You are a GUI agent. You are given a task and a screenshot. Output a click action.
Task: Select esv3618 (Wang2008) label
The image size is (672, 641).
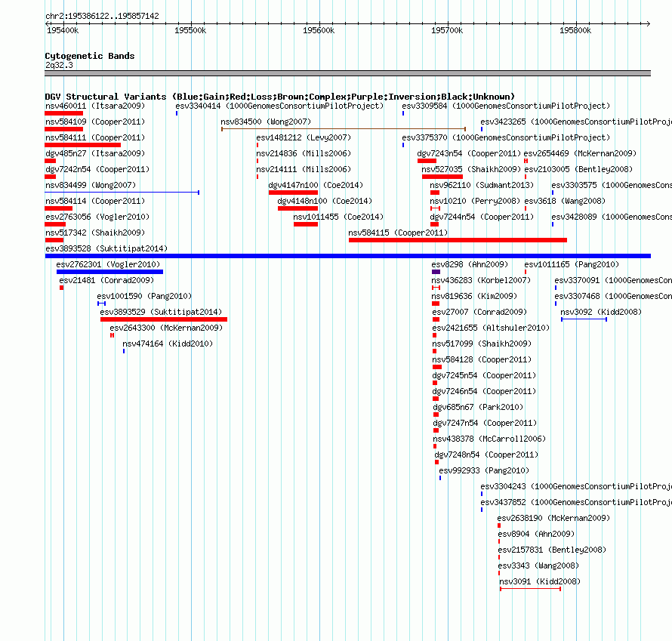pos(565,201)
